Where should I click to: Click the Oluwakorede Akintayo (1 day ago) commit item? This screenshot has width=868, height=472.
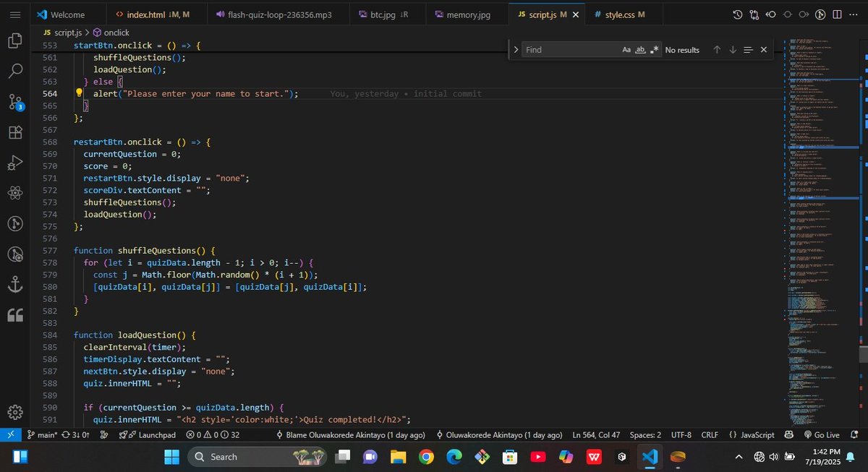[499, 435]
